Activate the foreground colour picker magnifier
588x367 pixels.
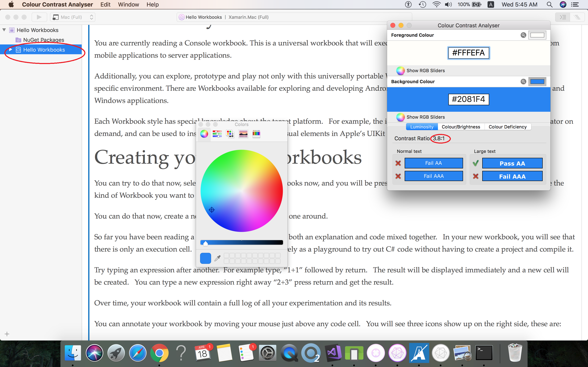click(523, 35)
